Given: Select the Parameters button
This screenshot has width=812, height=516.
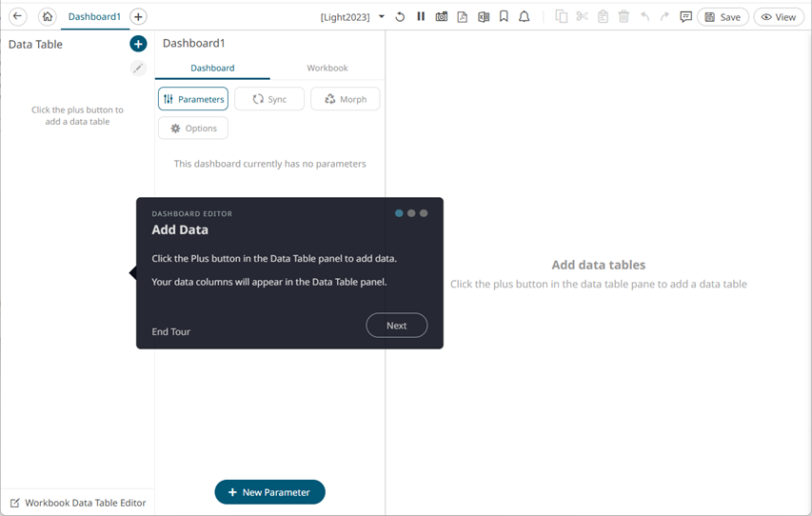Looking at the screenshot, I should [x=193, y=99].
